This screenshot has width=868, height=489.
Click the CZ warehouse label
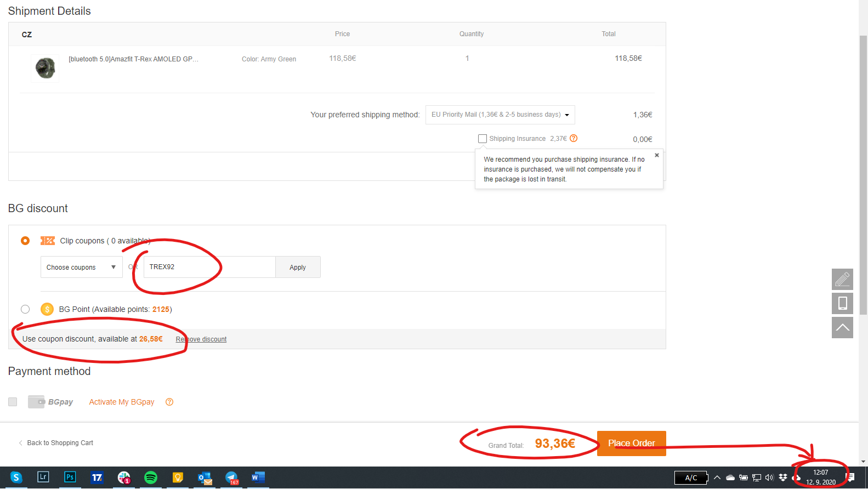click(x=27, y=35)
